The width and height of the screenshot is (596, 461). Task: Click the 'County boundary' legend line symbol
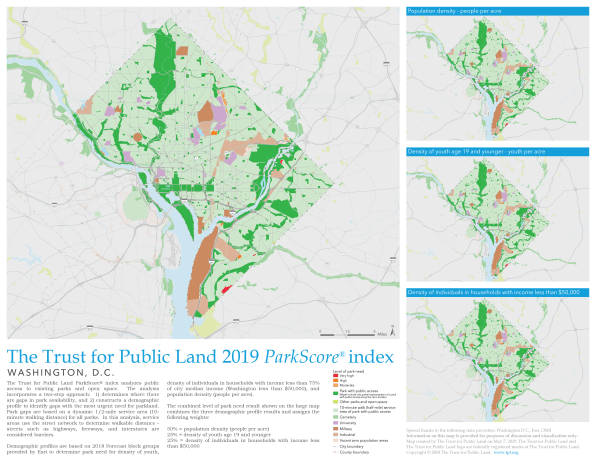336,452
